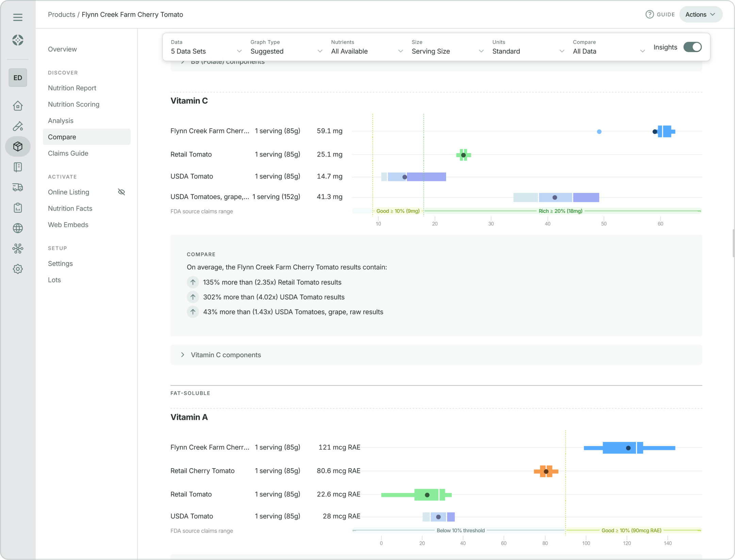Open the Actions button menu
Image resolution: width=735 pixels, height=560 pixels.
click(x=700, y=14)
